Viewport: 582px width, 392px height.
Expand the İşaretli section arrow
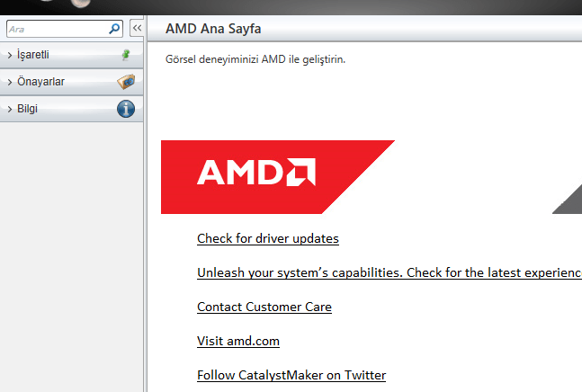pyautogui.click(x=10, y=55)
